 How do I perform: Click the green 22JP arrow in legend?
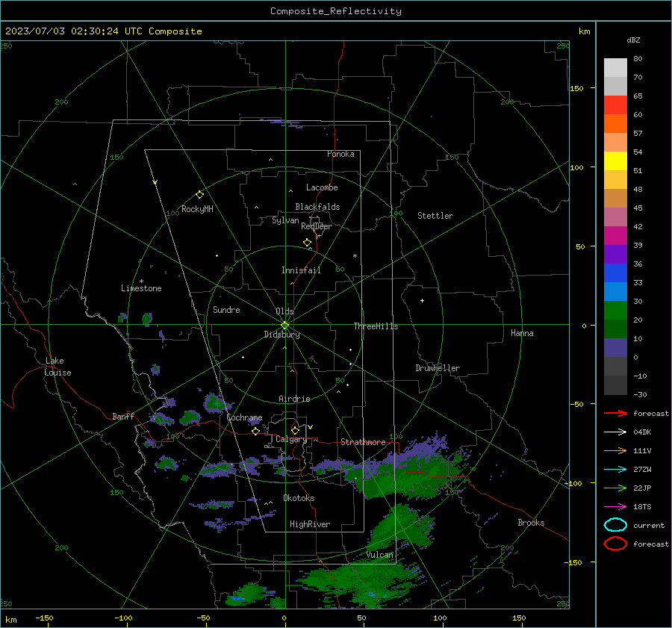(x=615, y=488)
